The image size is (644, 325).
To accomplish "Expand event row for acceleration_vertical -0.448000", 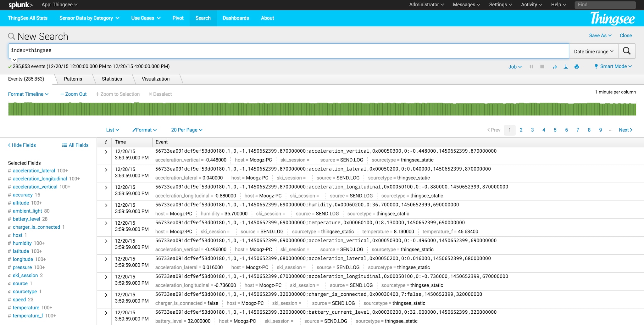I will pyautogui.click(x=106, y=152).
